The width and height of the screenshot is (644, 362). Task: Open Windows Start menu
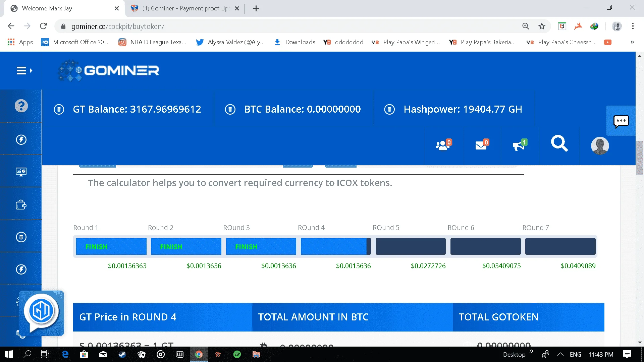click(9, 354)
